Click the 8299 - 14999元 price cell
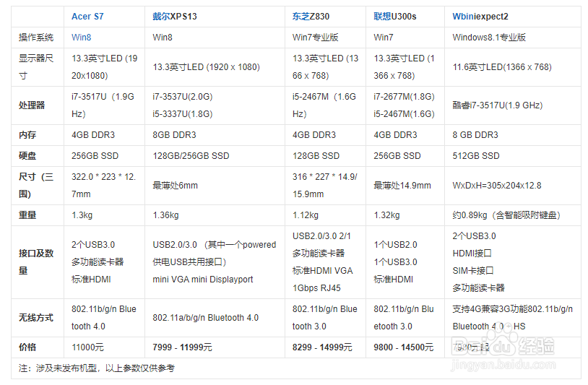 point(322,347)
